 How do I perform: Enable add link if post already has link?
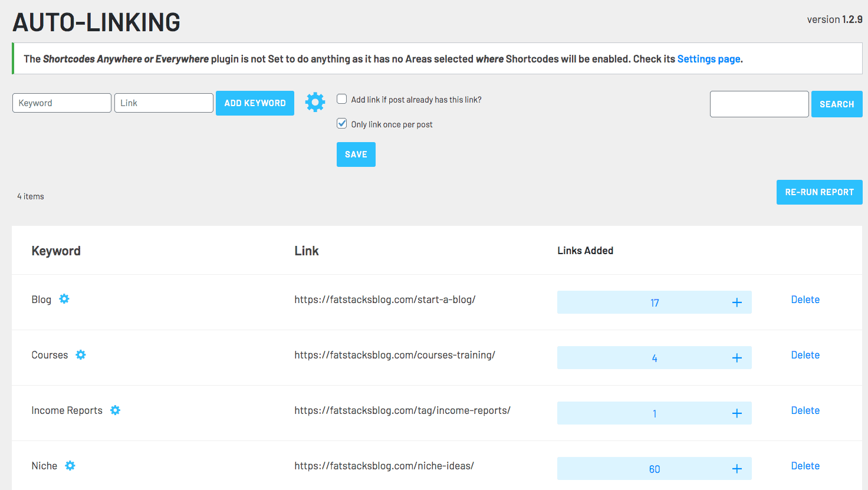coord(341,98)
